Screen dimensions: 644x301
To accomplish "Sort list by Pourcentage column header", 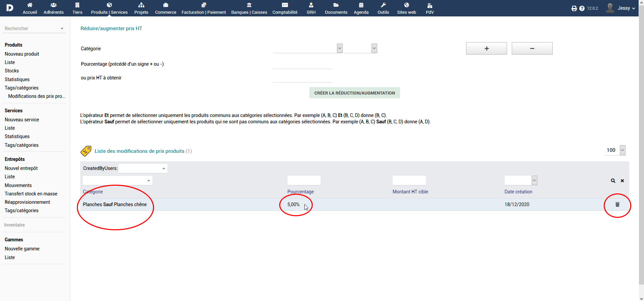I will 300,192.
